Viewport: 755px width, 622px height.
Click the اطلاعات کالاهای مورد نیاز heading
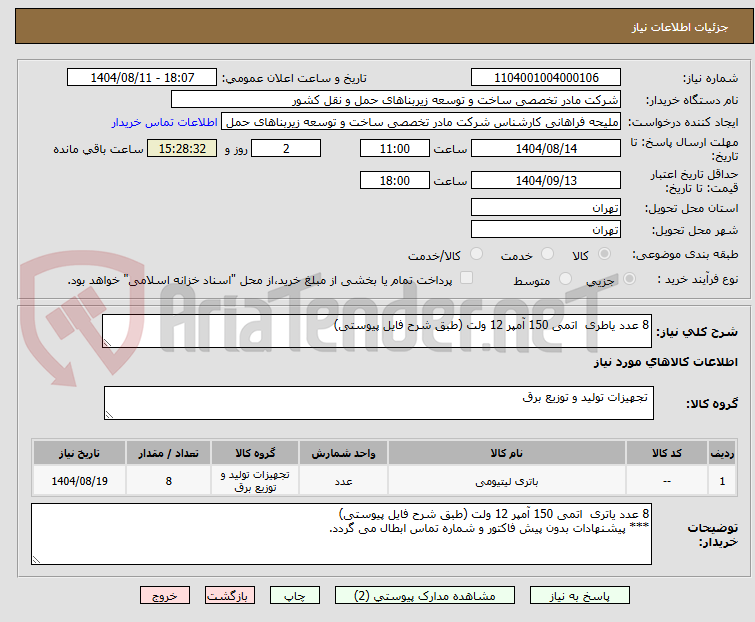[665, 362]
